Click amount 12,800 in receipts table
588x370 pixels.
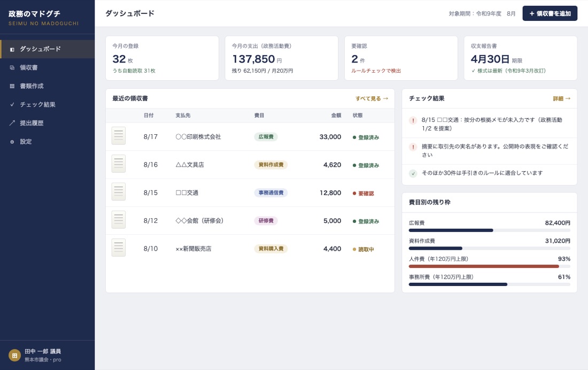click(x=330, y=192)
